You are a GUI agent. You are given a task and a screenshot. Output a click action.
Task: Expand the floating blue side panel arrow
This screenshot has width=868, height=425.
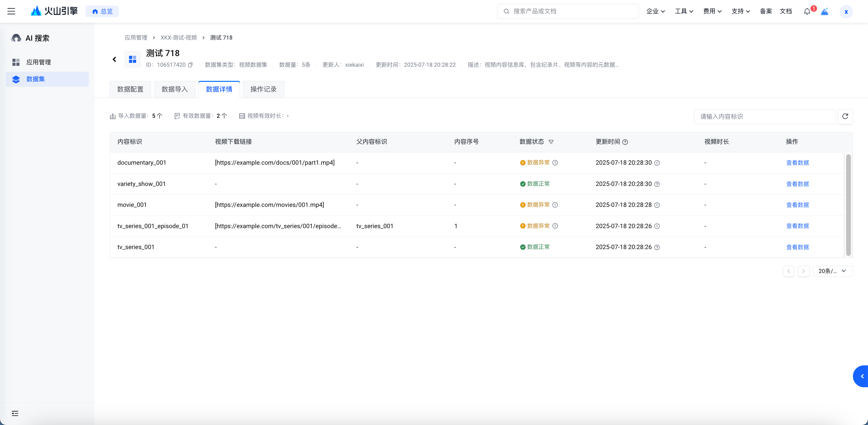[862, 376]
